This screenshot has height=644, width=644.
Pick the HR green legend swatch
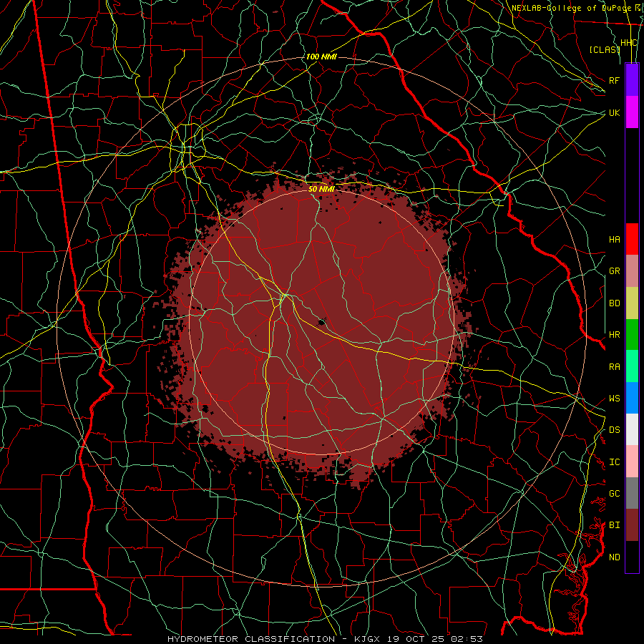pyautogui.click(x=632, y=335)
